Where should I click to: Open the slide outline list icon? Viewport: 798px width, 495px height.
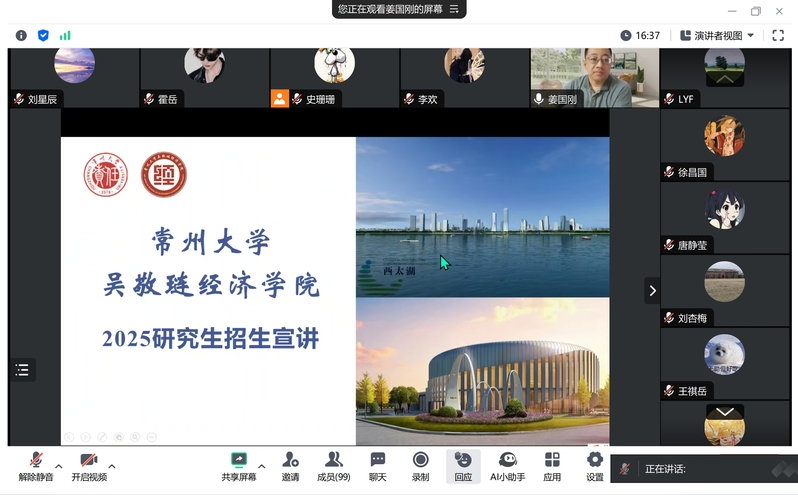pos(22,370)
